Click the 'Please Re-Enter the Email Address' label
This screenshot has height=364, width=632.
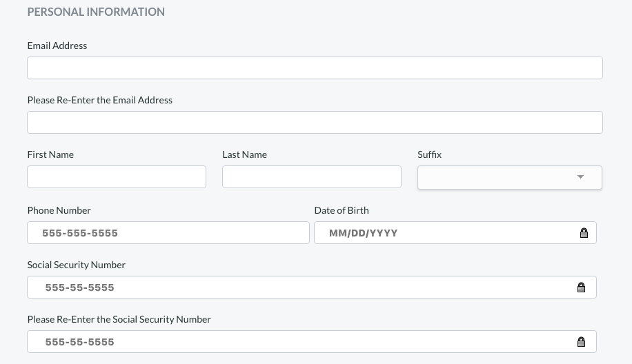tap(100, 100)
